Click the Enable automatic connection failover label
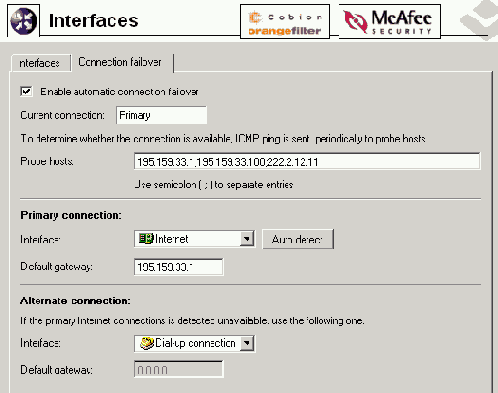The height and width of the screenshot is (393, 498). click(119, 92)
